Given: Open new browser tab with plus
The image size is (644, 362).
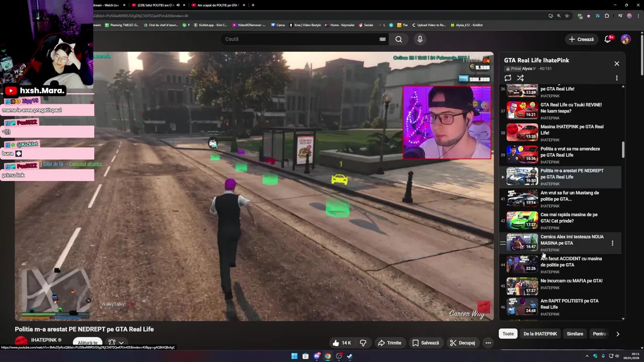Looking at the screenshot, I should (253, 5).
